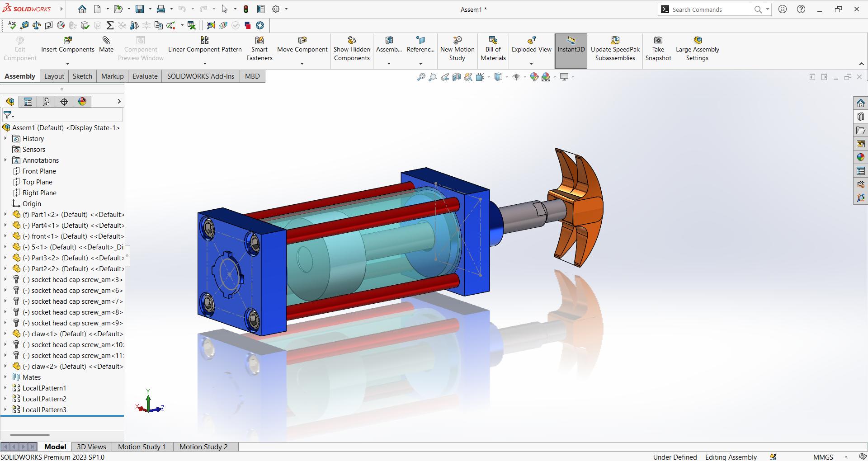Click the Save icon in title bar

(140, 9)
